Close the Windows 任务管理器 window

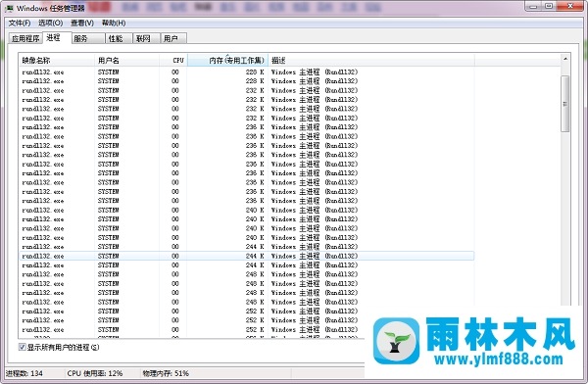click(570, 7)
